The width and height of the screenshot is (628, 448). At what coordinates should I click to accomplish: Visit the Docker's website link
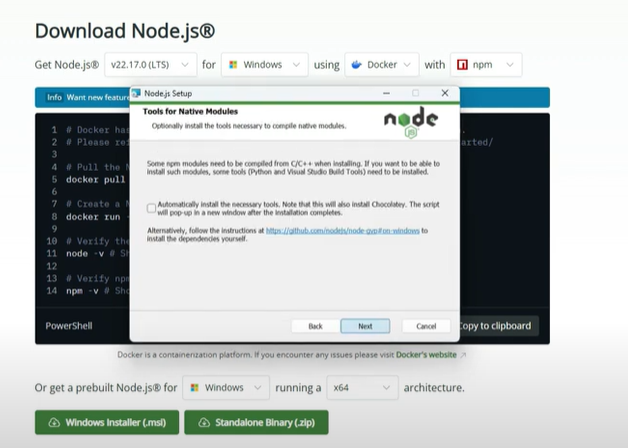pos(426,355)
